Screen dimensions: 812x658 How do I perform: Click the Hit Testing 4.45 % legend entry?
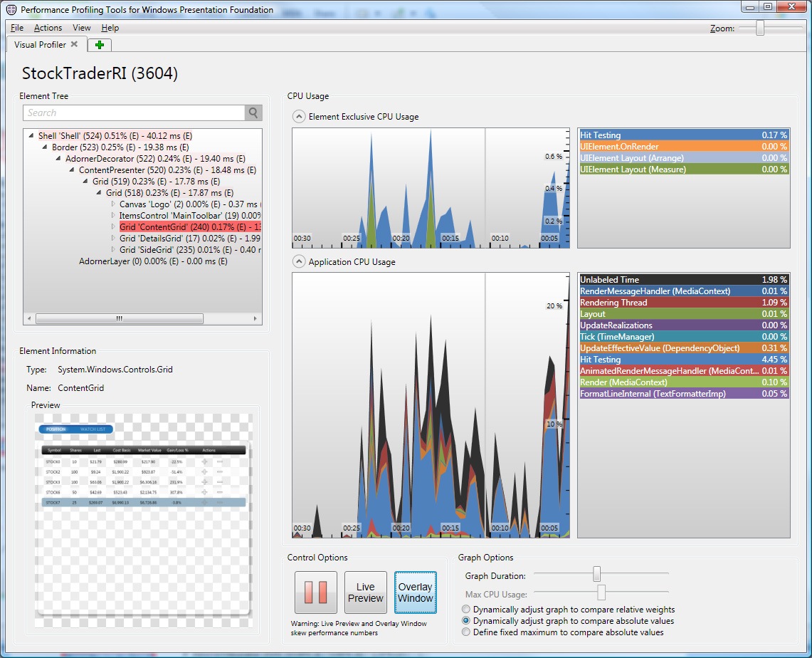click(684, 360)
